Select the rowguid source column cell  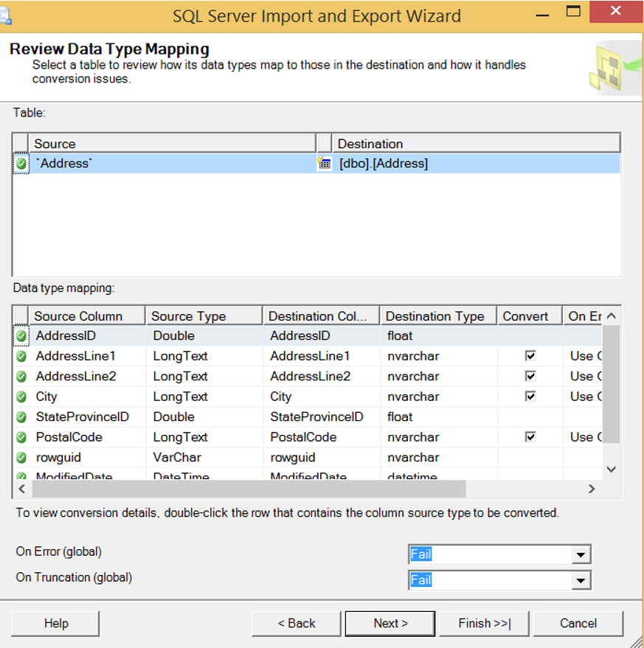[87, 457]
